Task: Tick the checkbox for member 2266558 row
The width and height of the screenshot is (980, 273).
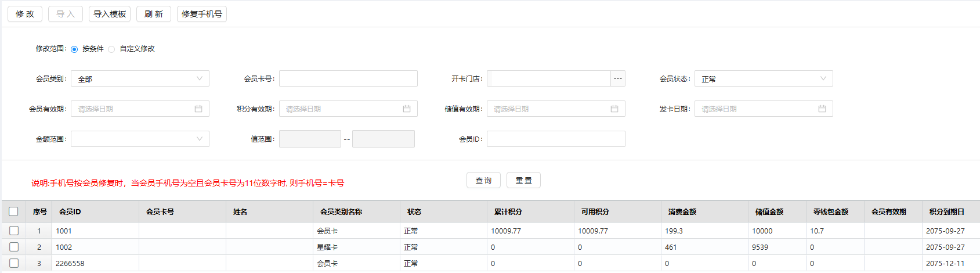Action: coord(14,263)
